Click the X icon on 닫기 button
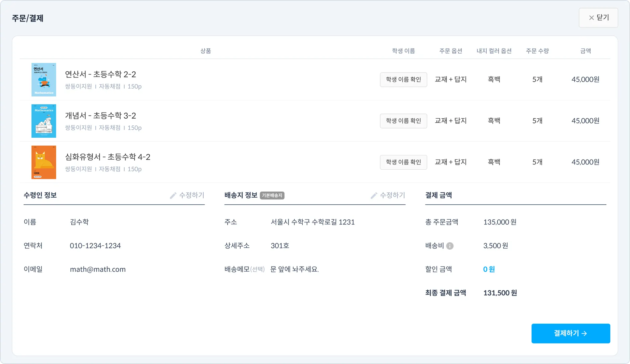This screenshot has height=364, width=630. coord(591,18)
